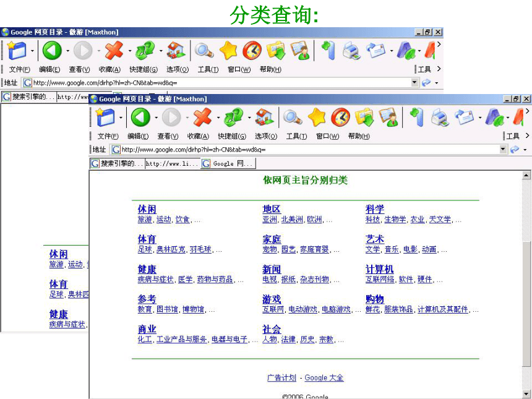The image size is (532, 399).
Task: Expand the address bar dropdown in the back window
Action: [414, 82]
